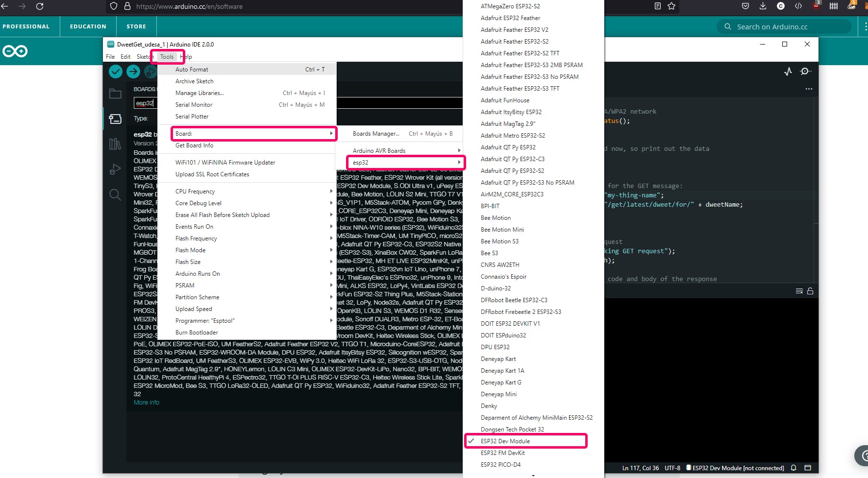Open the Search magnifier sidebar icon

(x=115, y=195)
